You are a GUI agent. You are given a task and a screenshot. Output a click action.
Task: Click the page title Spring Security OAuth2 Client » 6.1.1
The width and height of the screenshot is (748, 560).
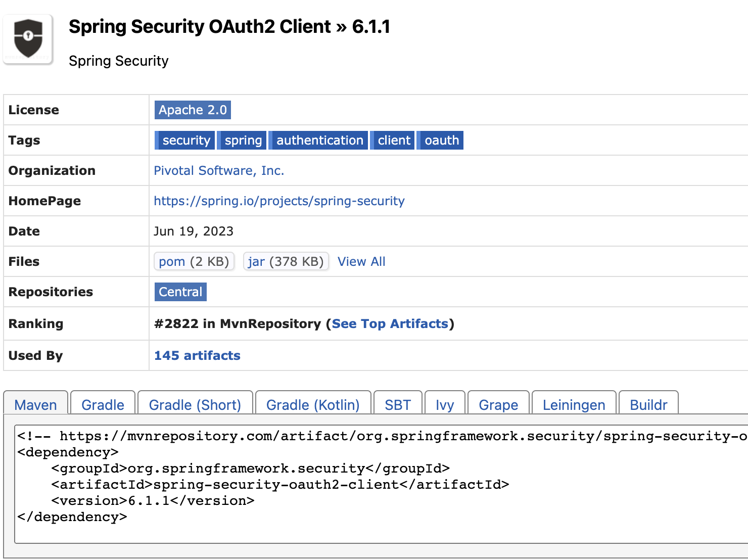point(229,26)
